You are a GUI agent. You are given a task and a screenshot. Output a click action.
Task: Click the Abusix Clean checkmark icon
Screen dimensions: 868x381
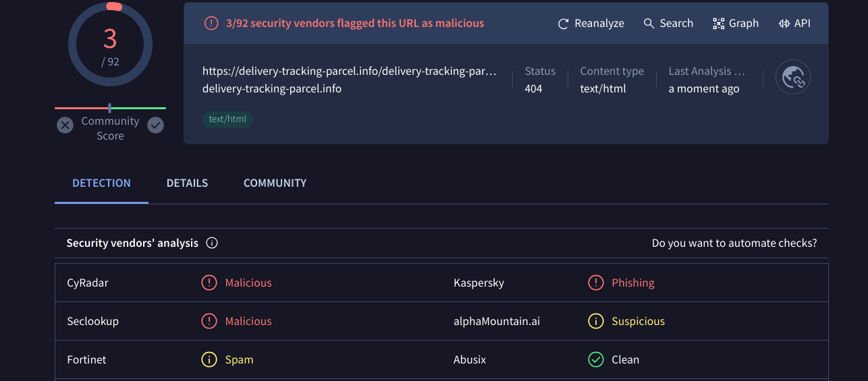click(595, 359)
